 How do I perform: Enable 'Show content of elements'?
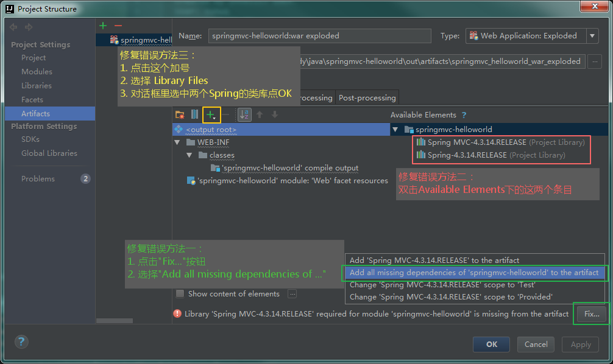point(180,293)
